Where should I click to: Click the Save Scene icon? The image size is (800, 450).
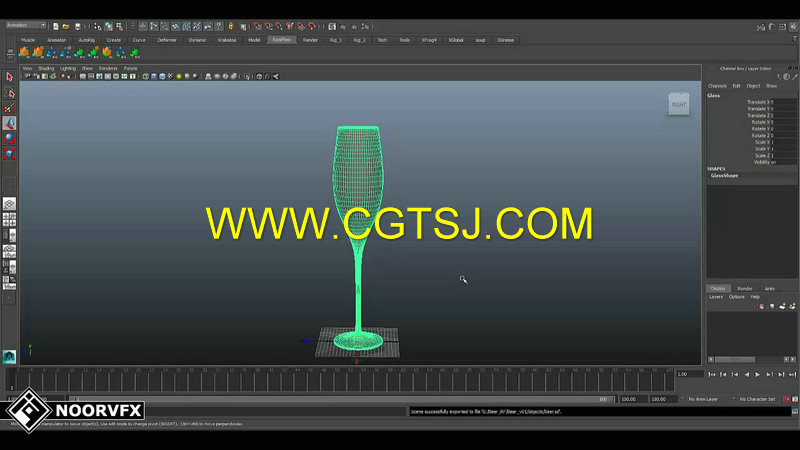pos(78,26)
